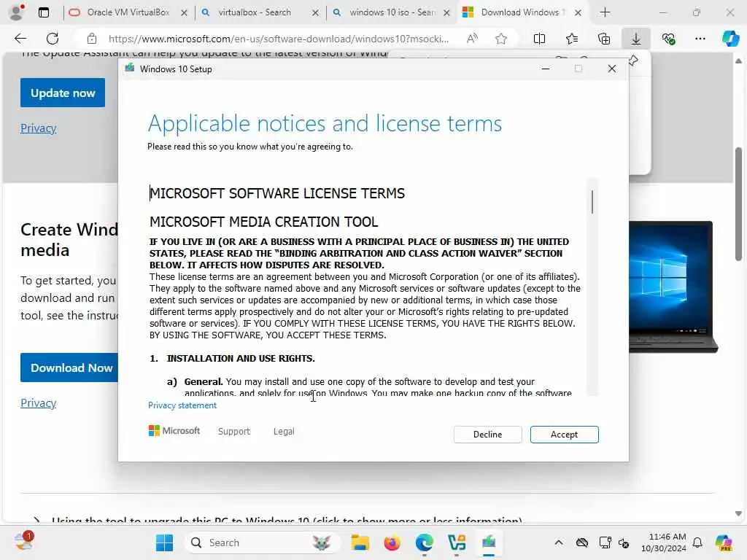Click Download Now on the Edge page
747x560 pixels.
coord(69,367)
